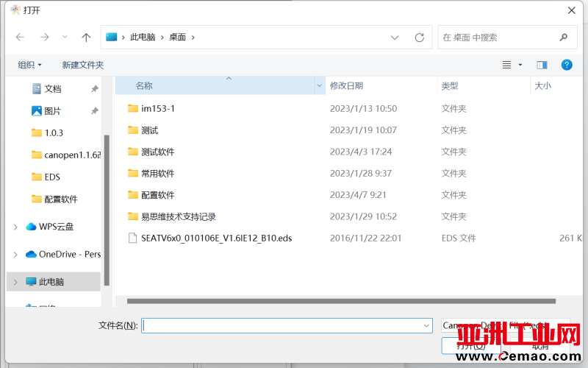Click into the 文件名(N) input field

pyautogui.click(x=282, y=325)
